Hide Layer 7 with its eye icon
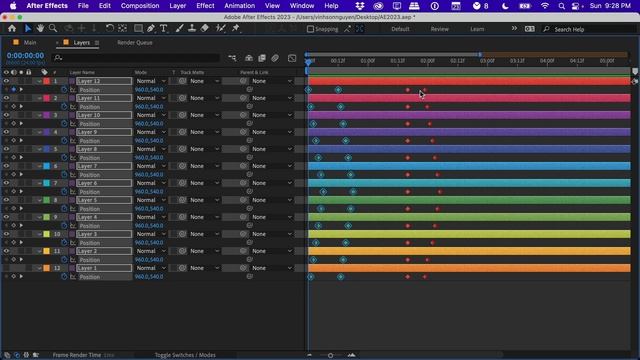The width and height of the screenshot is (640, 360). pos(6,166)
